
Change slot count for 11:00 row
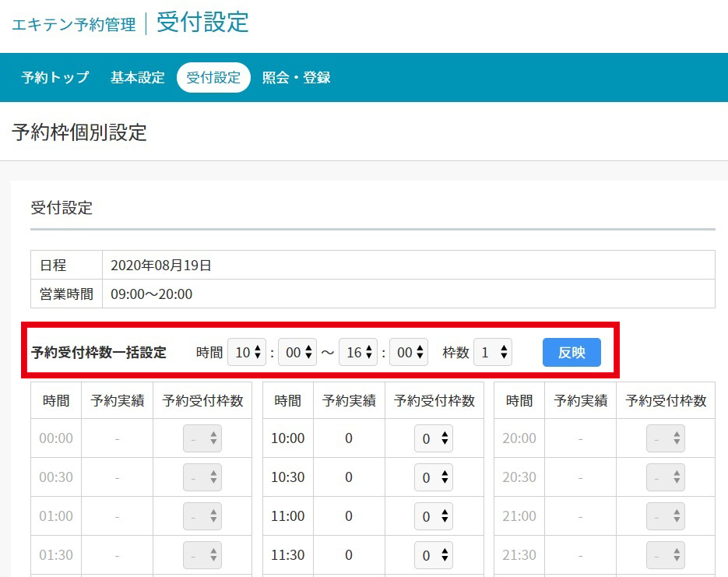434,516
